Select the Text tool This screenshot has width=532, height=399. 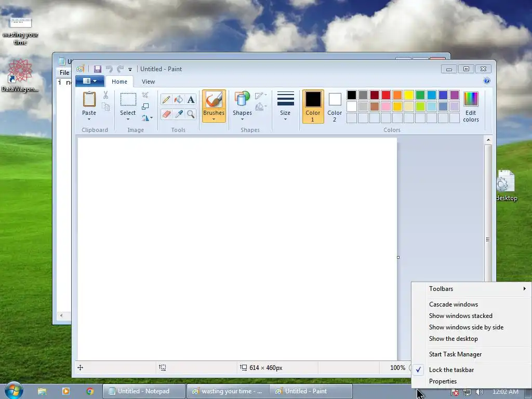[191, 99]
